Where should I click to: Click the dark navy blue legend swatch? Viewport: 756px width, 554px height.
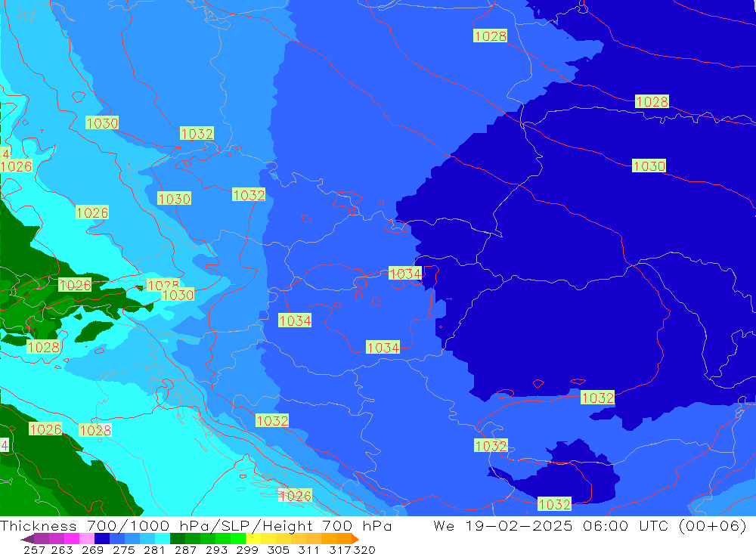(102, 539)
